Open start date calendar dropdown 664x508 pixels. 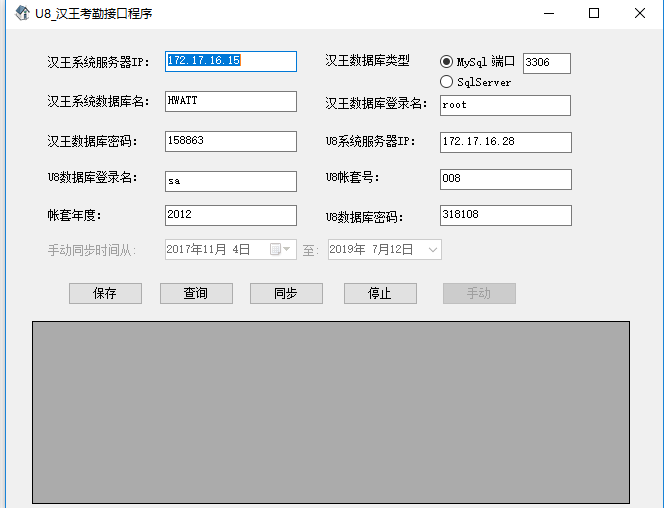click(x=280, y=249)
